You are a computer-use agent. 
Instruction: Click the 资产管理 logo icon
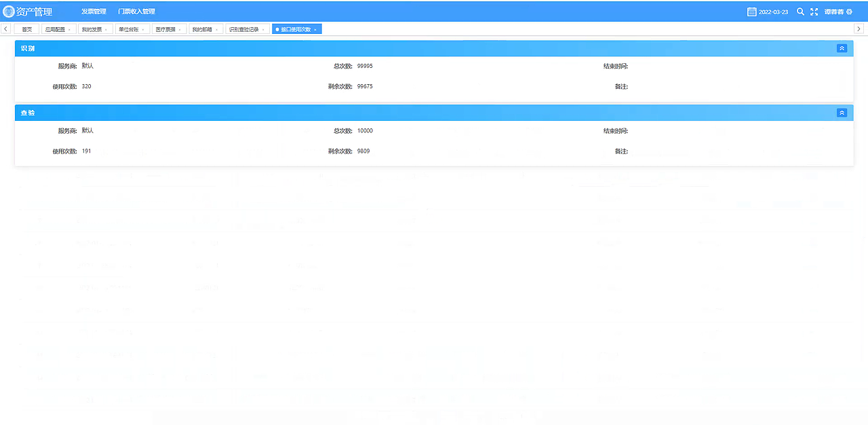[x=9, y=12]
